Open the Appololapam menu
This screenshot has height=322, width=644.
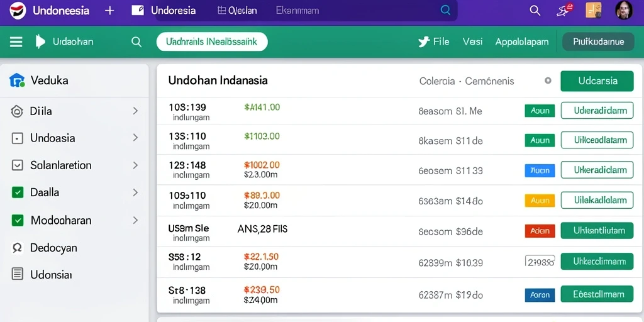[x=521, y=42]
